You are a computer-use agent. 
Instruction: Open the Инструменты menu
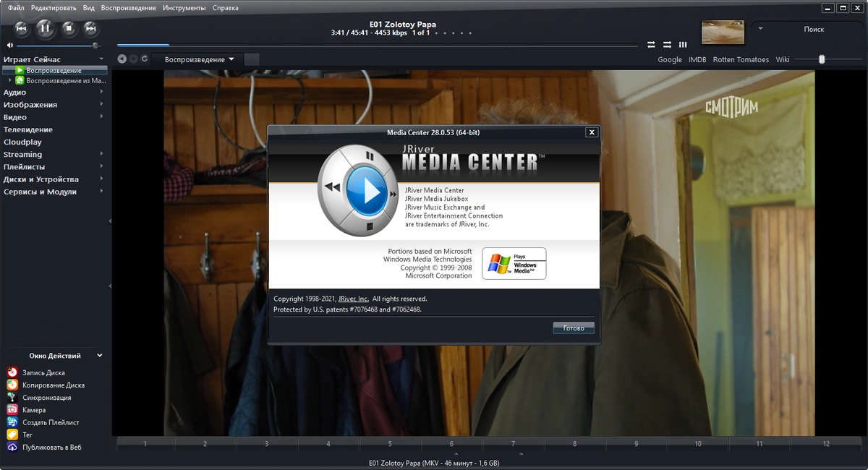point(184,8)
